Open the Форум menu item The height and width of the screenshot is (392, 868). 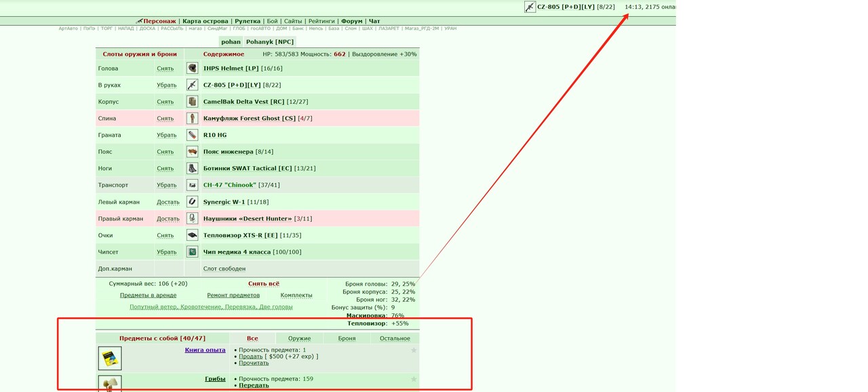(352, 21)
